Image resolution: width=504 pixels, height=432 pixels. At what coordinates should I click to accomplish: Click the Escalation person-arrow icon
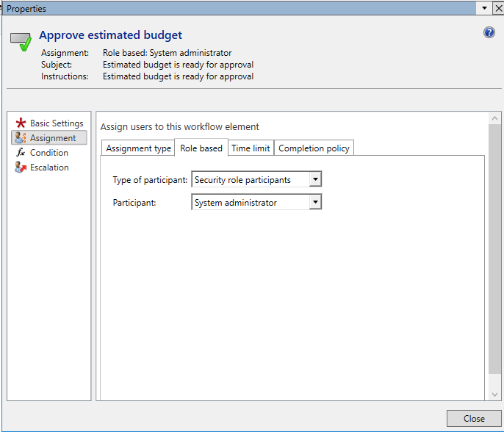tap(21, 168)
